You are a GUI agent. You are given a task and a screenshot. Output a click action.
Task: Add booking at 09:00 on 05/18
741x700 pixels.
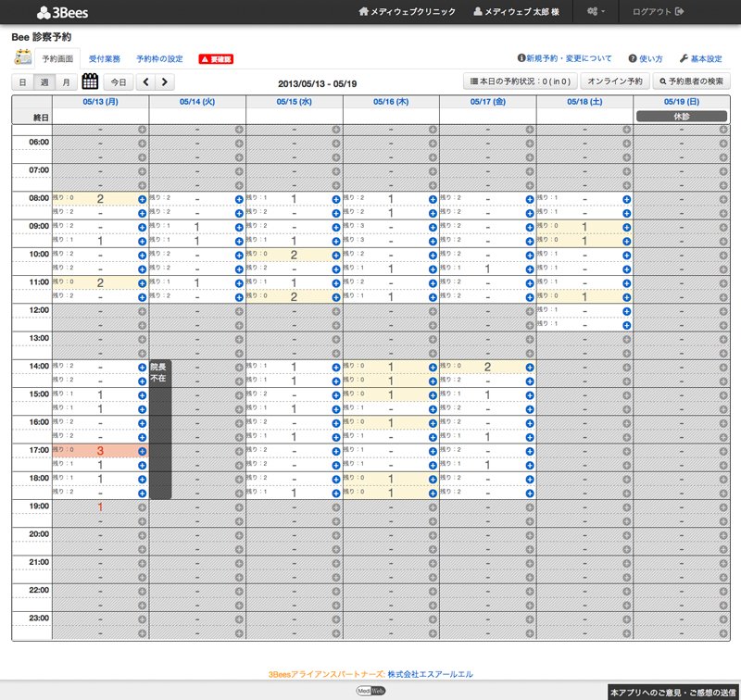click(x=627, y=227)
